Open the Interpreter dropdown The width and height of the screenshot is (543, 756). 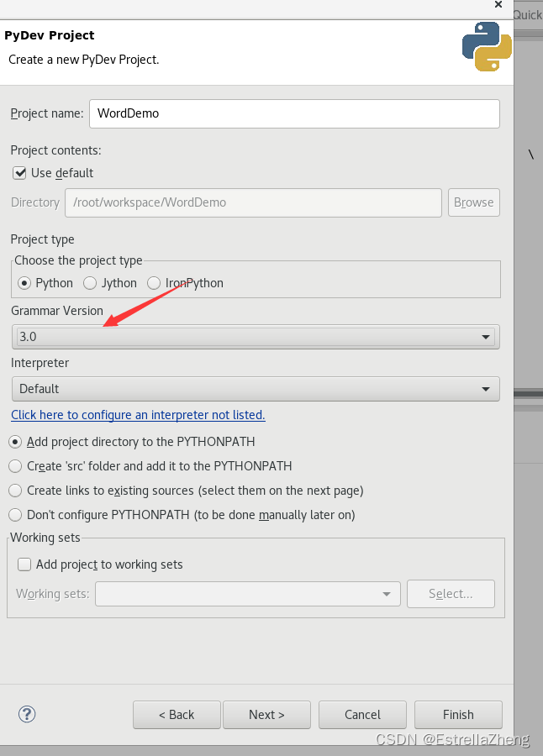(x=256, y=389)
